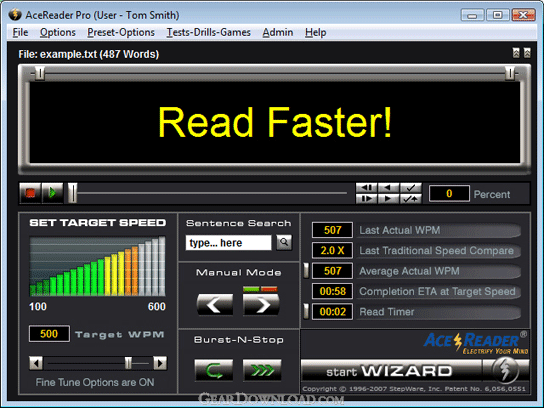Image resolution: width=544 pixels, height=408 pixels.
Task: Click the red indicator above the next arrow
Action: coord(269,289)
